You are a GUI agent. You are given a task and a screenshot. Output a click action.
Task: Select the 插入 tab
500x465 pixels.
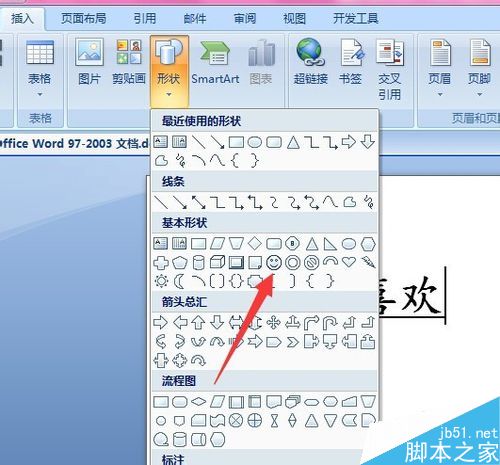[x=22, y=18]
